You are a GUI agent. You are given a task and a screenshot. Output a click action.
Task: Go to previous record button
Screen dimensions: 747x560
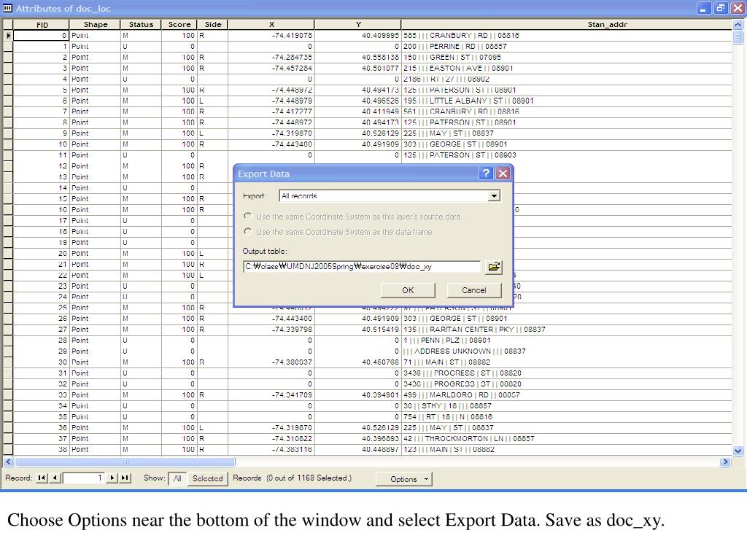pos(55,478)
